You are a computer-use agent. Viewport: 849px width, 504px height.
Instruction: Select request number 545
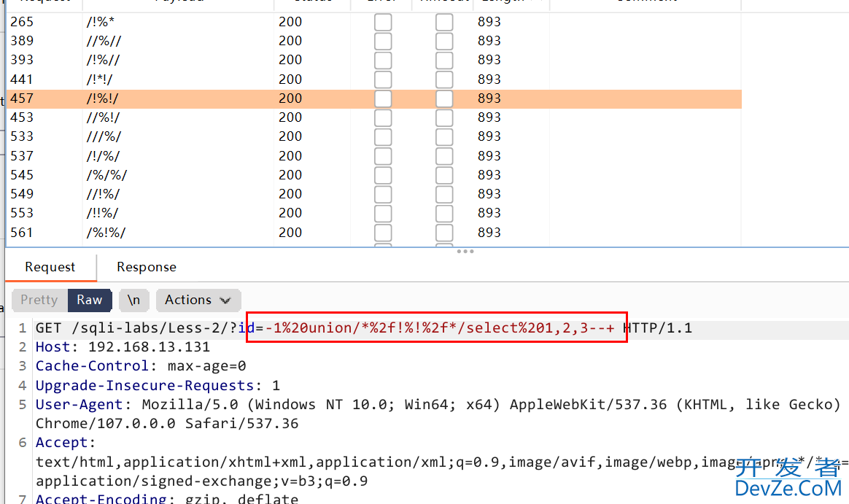tap(22, 175)
